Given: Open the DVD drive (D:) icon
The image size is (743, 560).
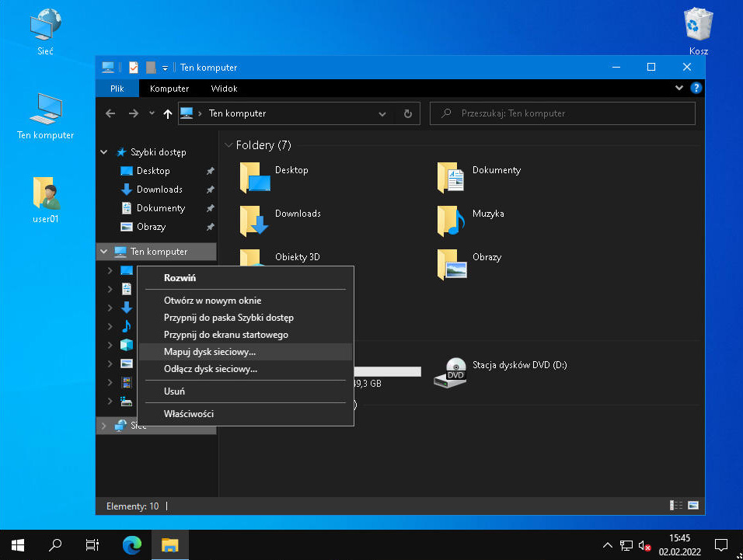Looking at the screenshot, I should coord(455,372).
